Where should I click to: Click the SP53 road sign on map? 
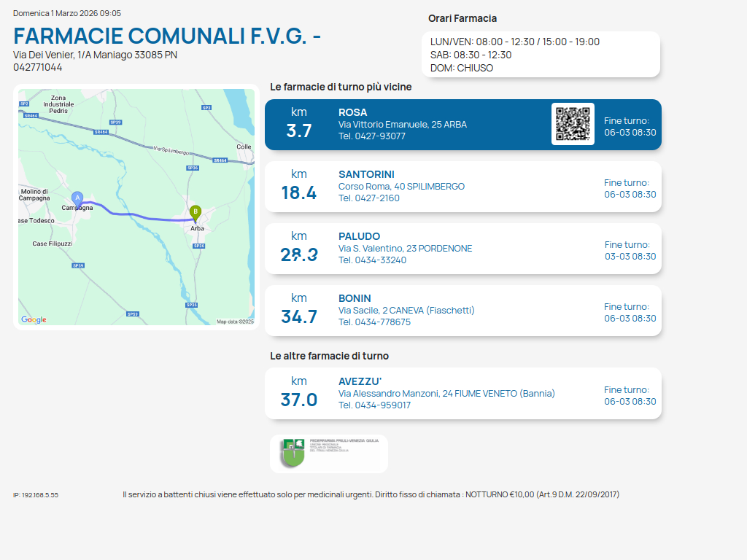[132, 314]
